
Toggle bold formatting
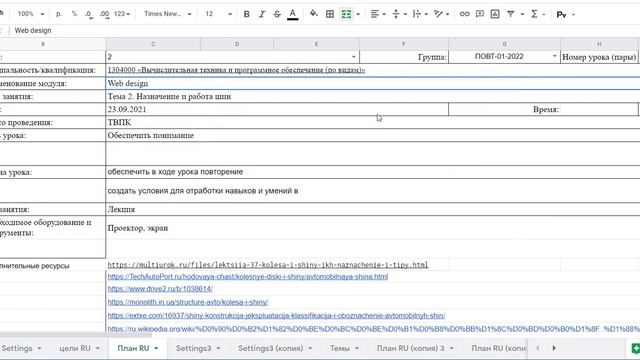click(x=247, y=14)
